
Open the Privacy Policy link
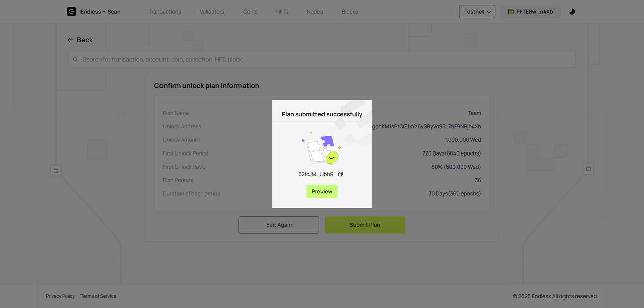60,296
